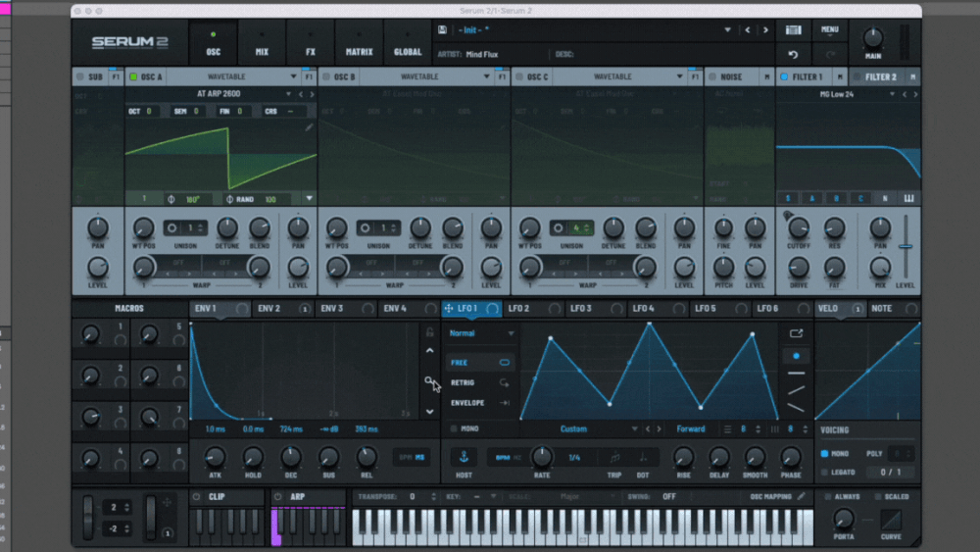This screenshot has height=552, width=980.
Task: Click the MAIN volume knob
Action: (x=872, y=39)
